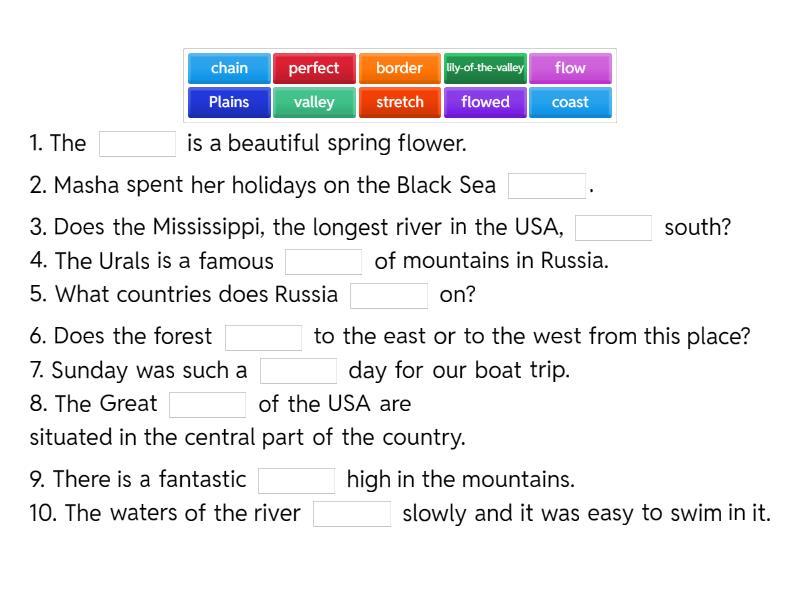This screenshot has height=600, width=800.
Task: Select the blank after 'Does the forest'
Action: pyautogui.click(x=263, y=338)
